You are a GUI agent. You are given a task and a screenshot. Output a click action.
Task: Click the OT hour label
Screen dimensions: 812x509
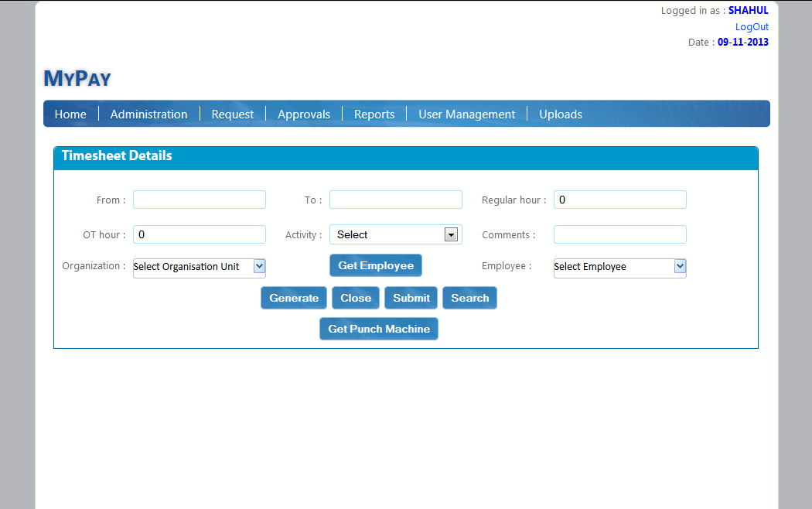coord(104,235)
